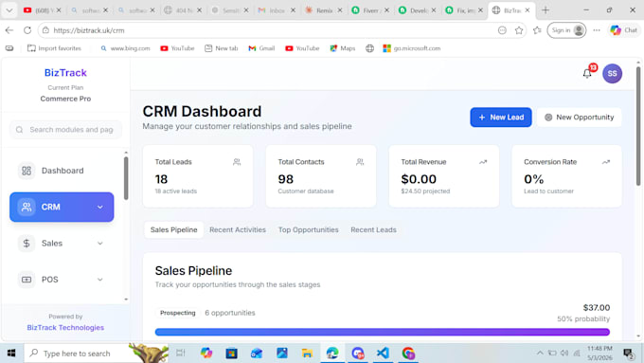Screen dimensions: 644x363
Task: Open Copilot Chat in browser
Action: [x=623, y=30]
